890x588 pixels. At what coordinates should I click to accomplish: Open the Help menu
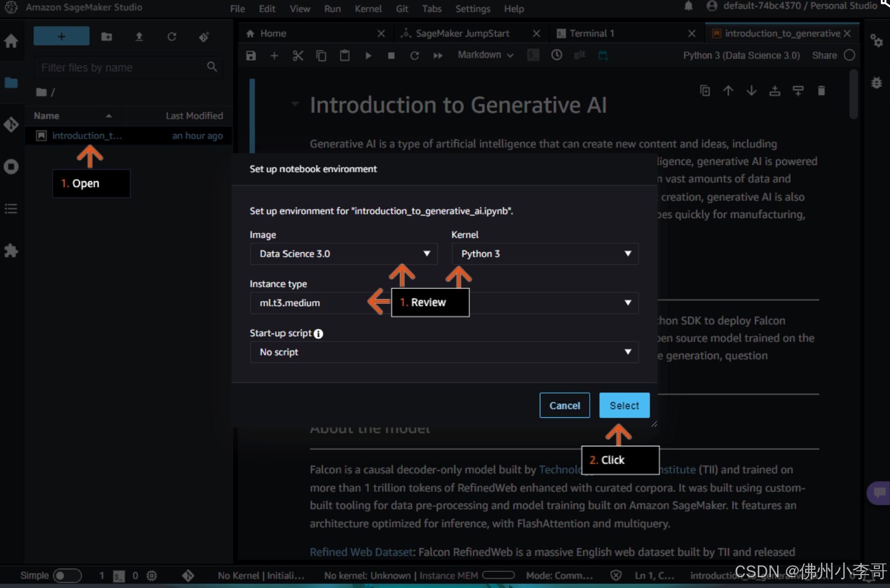513,9
